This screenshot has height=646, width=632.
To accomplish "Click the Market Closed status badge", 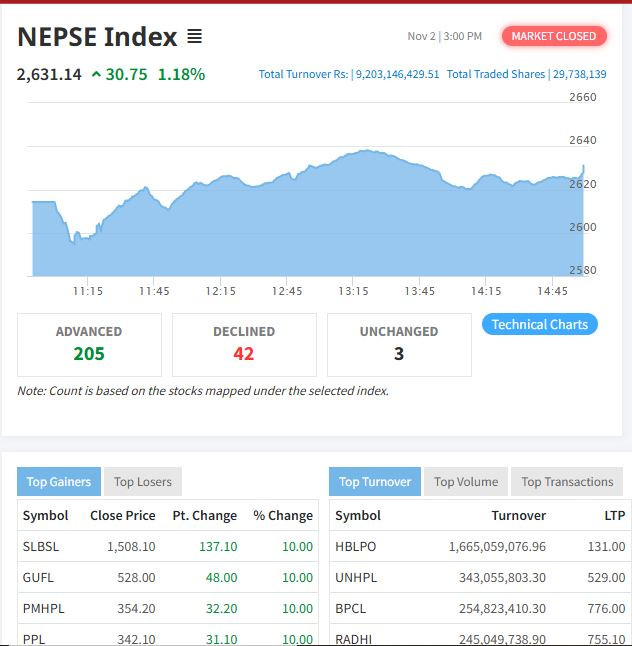I will tap(553, 36).
